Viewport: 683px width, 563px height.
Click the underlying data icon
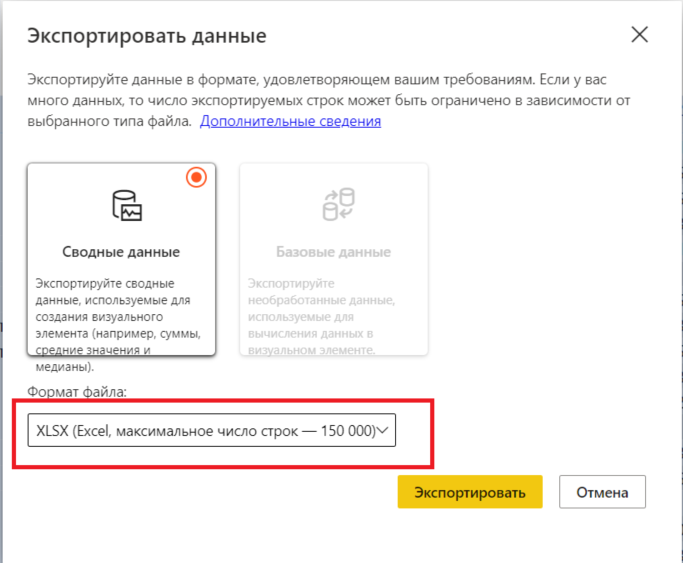pyautogui.click(x=333, y=205)
